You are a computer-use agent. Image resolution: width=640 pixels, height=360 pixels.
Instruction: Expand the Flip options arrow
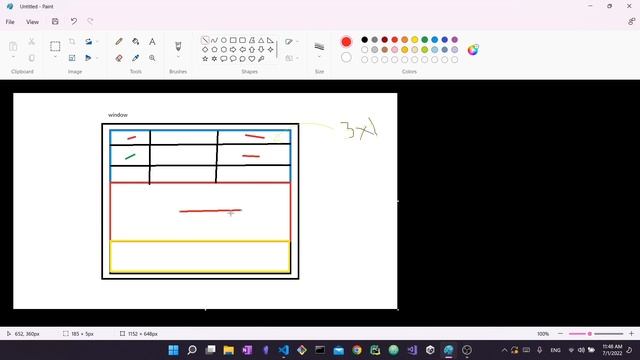(x=97, y=58)
